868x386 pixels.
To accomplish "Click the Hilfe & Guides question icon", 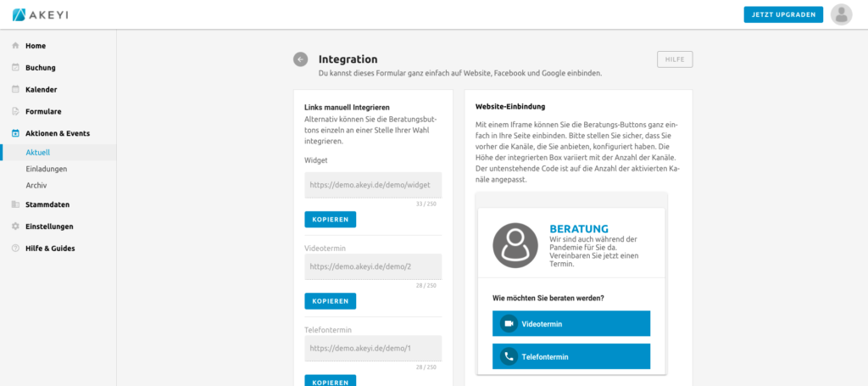I will coord(15,249).
